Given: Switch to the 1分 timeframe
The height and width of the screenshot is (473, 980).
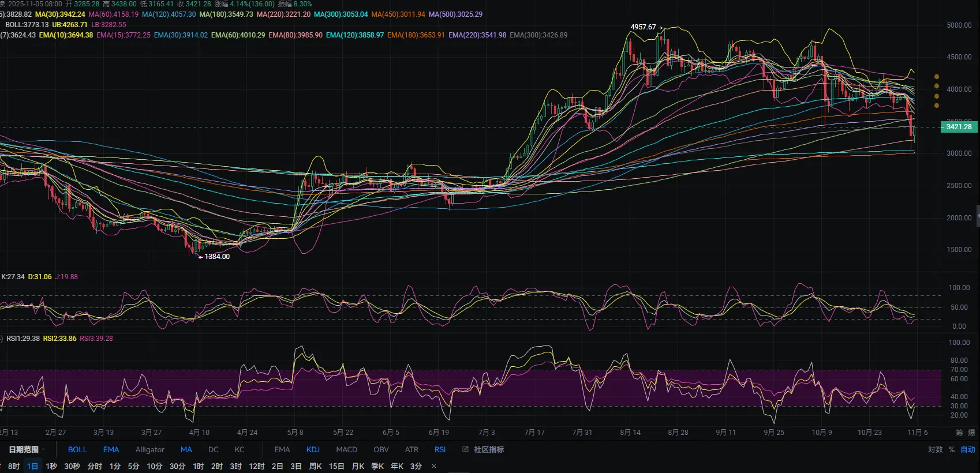Looking at the screenshot, I should pyautogui.click(x=115, y=466).
